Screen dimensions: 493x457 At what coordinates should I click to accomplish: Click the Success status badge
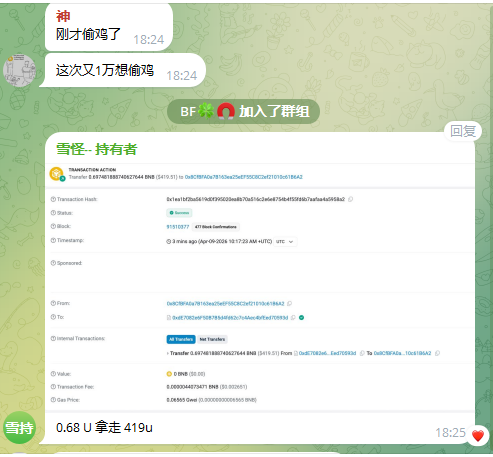click(179, 213)
